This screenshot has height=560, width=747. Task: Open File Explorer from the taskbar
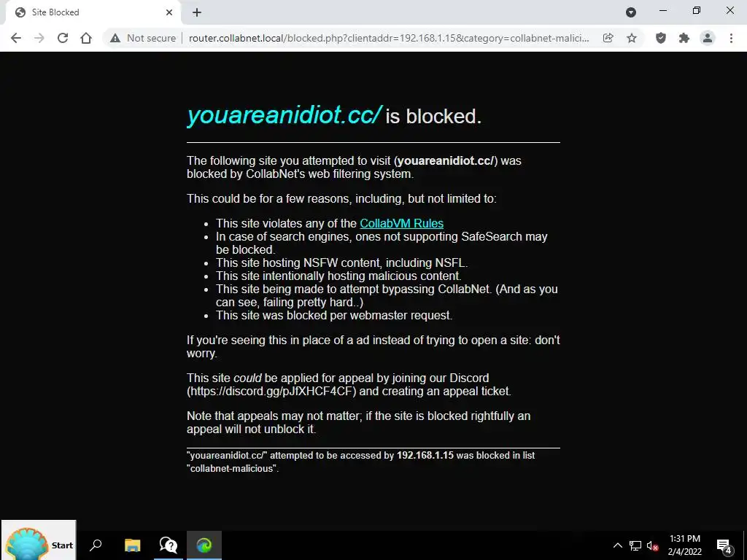pyautogui.click(x=133, y=545)
